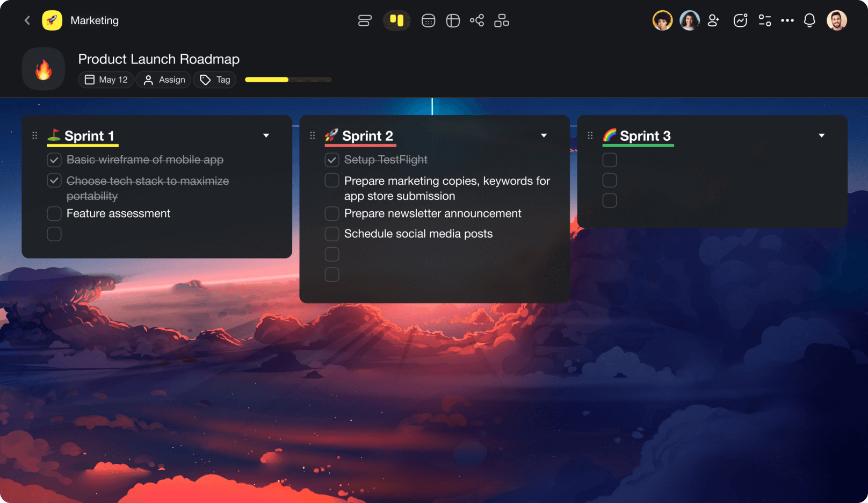Screen dimensions: 868x503
Task: Click the back arrow beside Marketing
Action: [27, 20]
